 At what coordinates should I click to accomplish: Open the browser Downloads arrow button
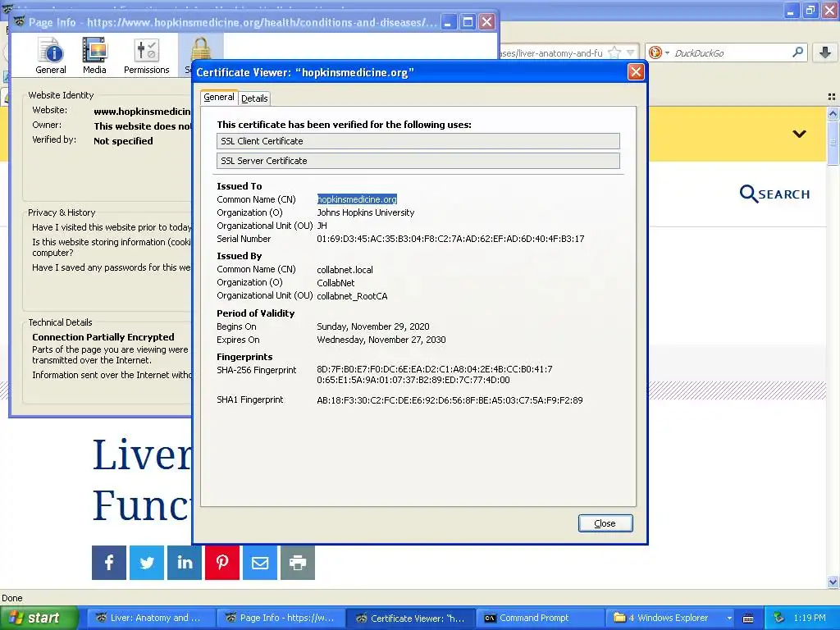point(825,52)
